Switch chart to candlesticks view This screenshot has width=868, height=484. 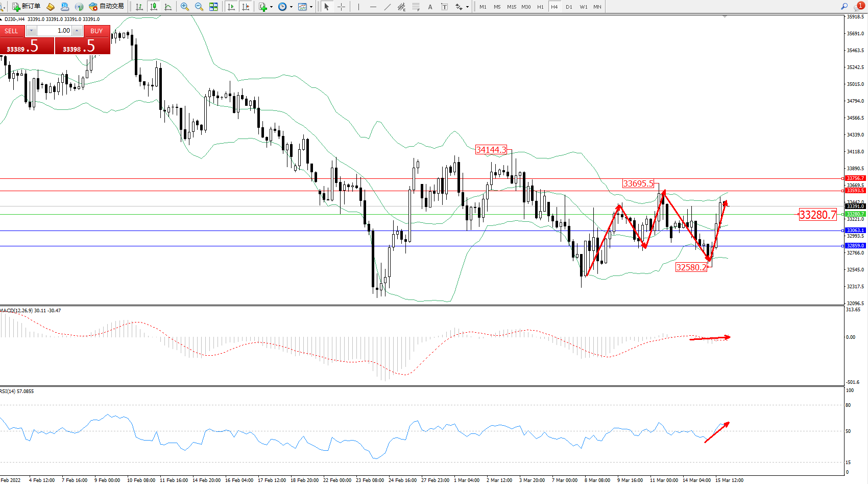click(153, 7)
